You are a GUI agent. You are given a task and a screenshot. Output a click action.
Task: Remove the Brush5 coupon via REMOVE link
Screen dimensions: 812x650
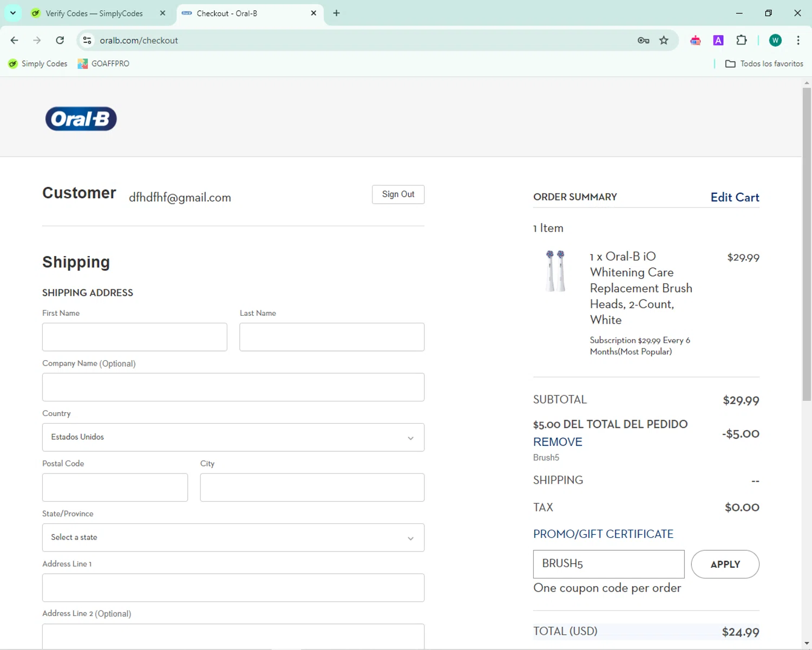pos(558,442)
